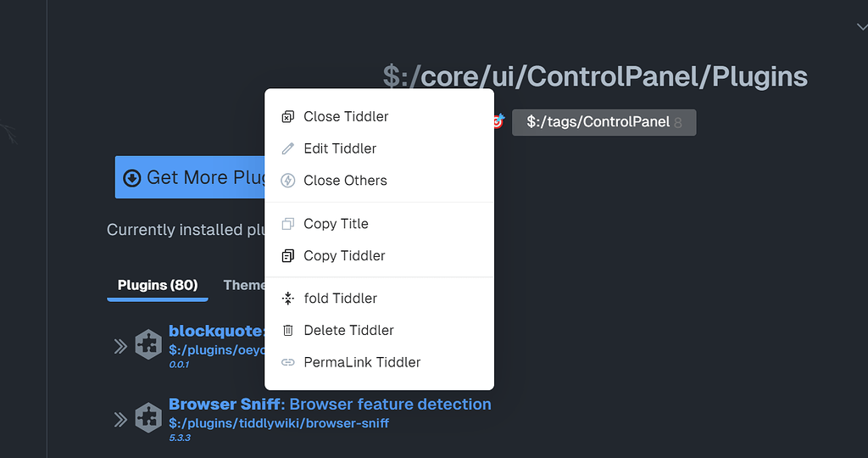Expand the blockquote plugin details chevron
This screenshot has height=458, width=868.
coord(120,347)
